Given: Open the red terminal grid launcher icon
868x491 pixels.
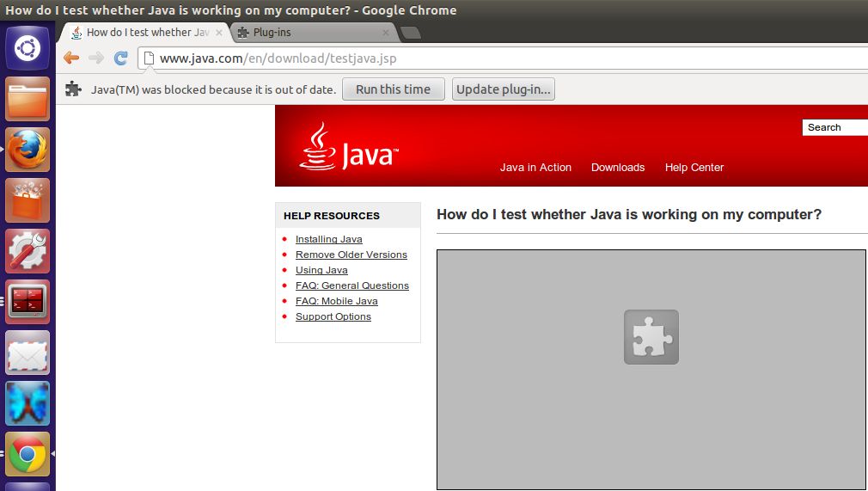Looking at the screenshot, I should point(28,302).
